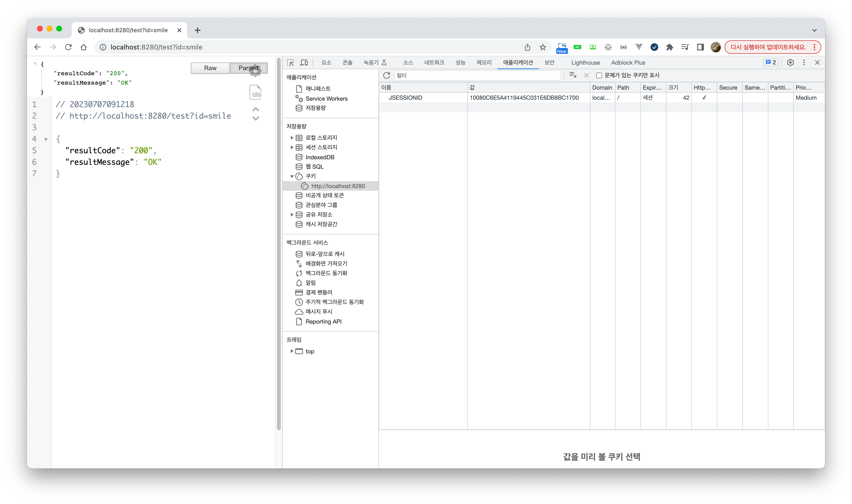Open the Lighthouse tab
This screenshot has width=852, height=504.
(585, 62)
